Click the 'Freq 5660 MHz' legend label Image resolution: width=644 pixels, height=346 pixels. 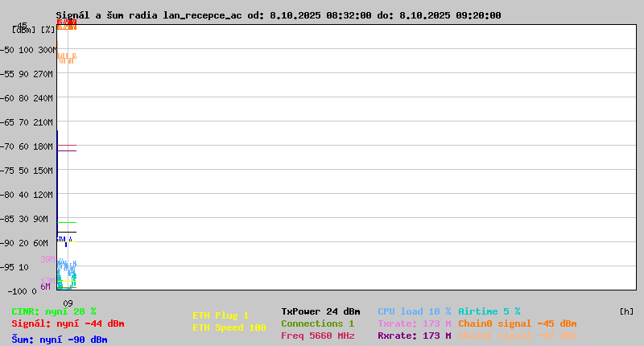[317, 336]
